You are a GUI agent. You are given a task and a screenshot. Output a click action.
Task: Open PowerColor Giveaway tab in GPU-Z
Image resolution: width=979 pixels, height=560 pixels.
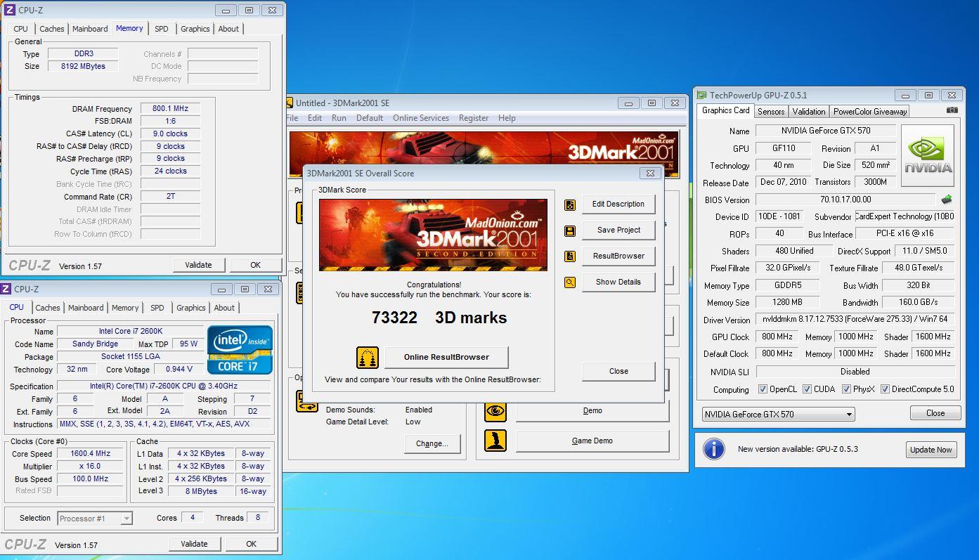click(870, 112)
